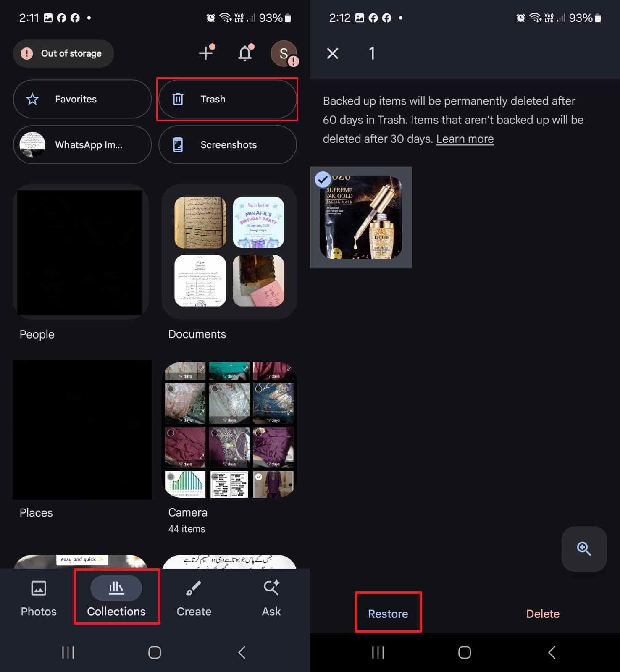Uncheck the selected gold facial mask photo
This screenshot has height=672, width=620.
pos(323,180)
